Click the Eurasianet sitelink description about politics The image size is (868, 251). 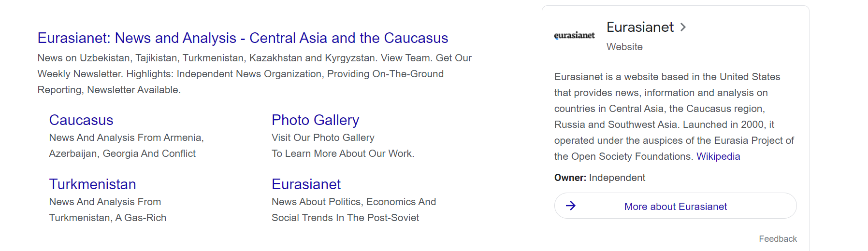[354, 209]
